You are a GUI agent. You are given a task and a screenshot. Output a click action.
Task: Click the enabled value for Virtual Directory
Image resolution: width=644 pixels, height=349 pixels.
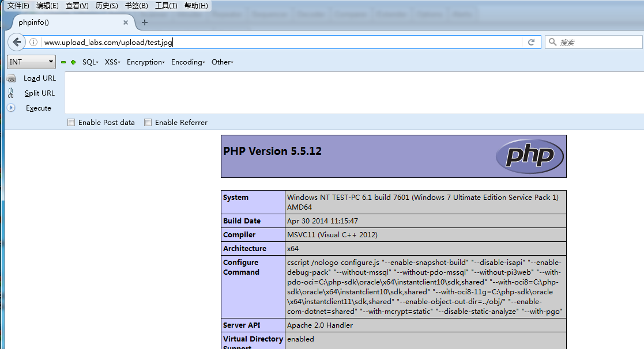tap(300, 339)
